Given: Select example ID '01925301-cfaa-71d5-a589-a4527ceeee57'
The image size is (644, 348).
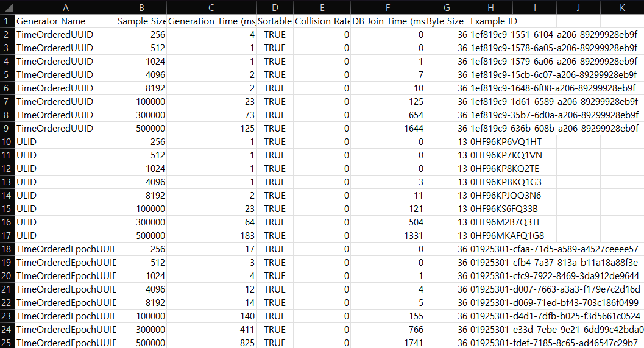Looking at the screenshot, I should pos(554,249).
